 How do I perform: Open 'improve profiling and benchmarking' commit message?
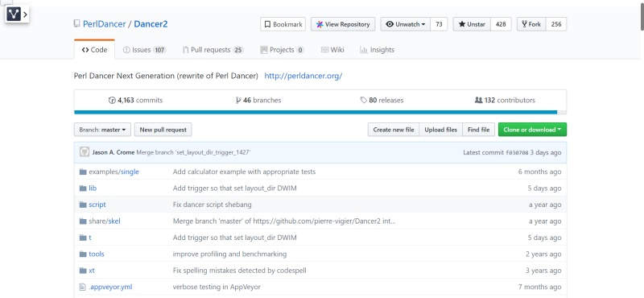tap(229, 254)
